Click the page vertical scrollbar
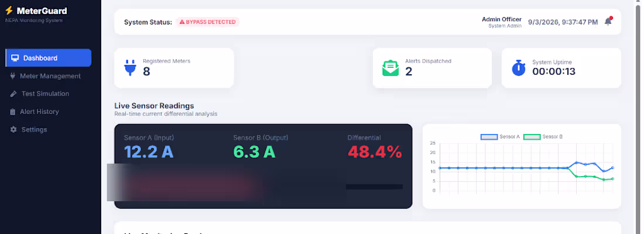 tap(640, 117)
